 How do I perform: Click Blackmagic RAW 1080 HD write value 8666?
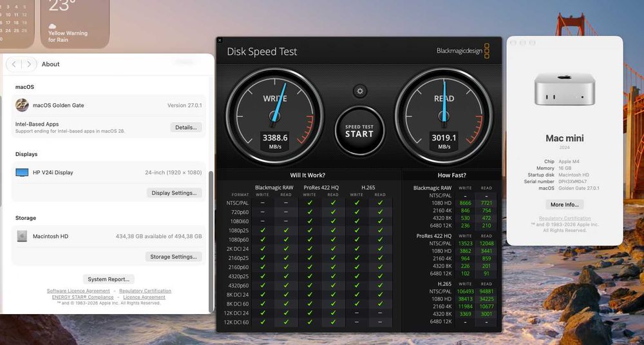465,203
